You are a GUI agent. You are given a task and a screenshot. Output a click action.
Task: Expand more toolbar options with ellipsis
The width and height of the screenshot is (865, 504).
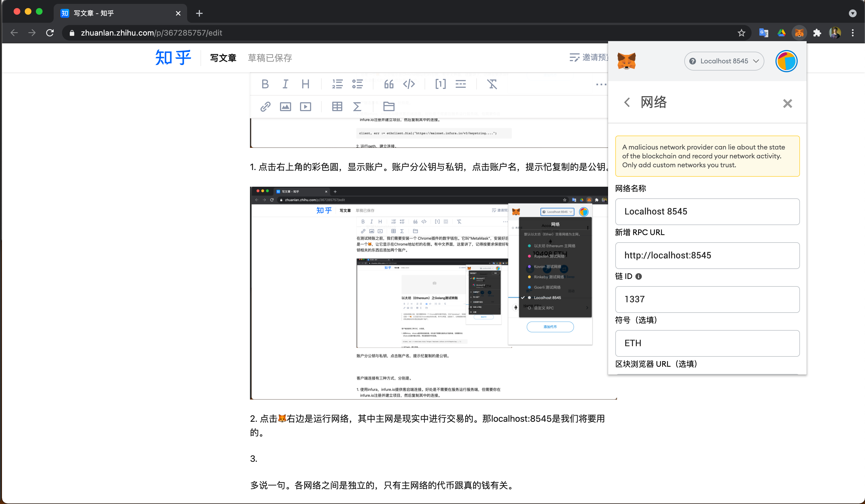pyautogui.click(x=601, y=84)
